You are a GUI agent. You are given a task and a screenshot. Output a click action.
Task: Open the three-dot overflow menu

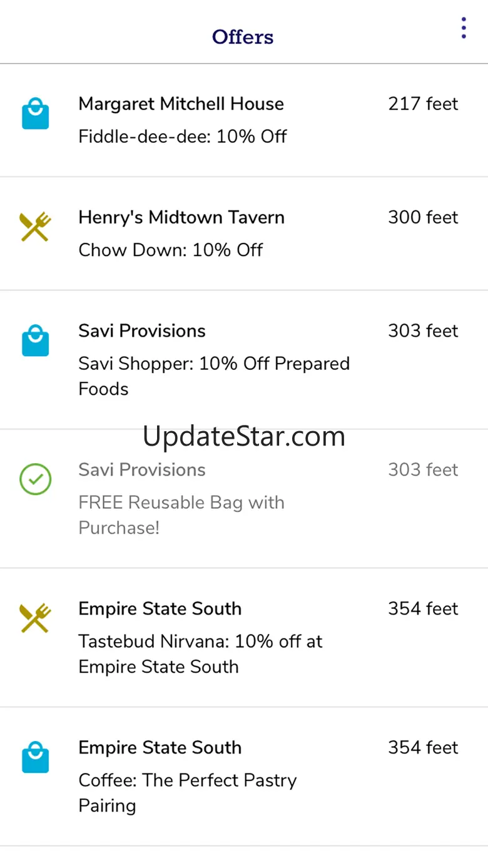point(464,28)
